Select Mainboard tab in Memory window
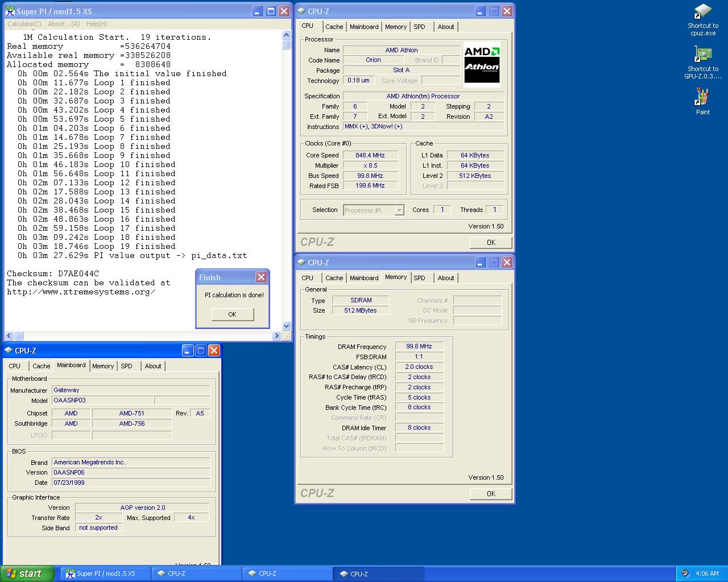 (364, 278)
